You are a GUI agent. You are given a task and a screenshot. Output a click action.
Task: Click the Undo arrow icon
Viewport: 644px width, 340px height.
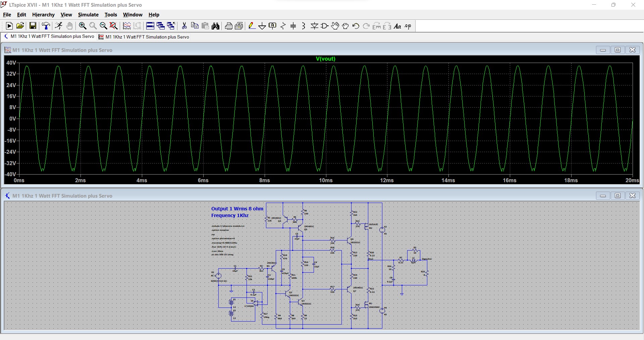tap(356, 26)
